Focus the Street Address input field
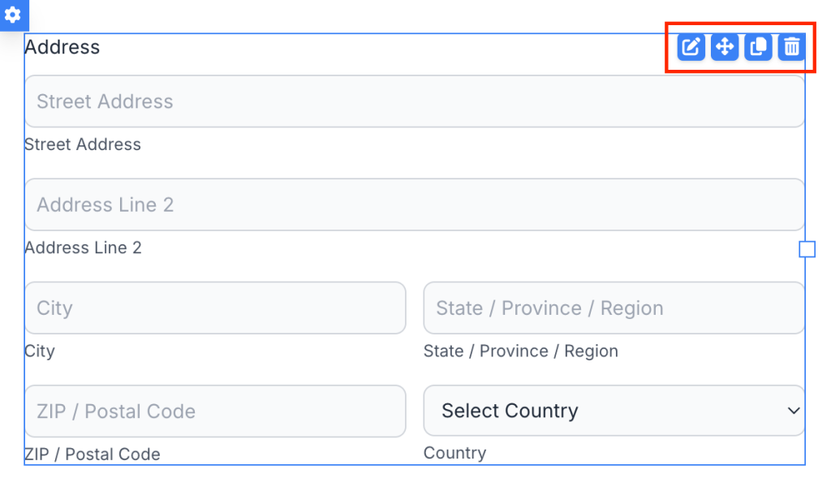This screenshot has width=831, height=504. [x=414, y=101]
